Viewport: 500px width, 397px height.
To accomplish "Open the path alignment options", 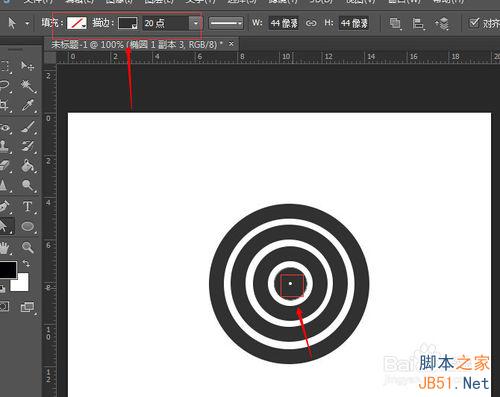I will pyautogui.click(x=418, y=23).
